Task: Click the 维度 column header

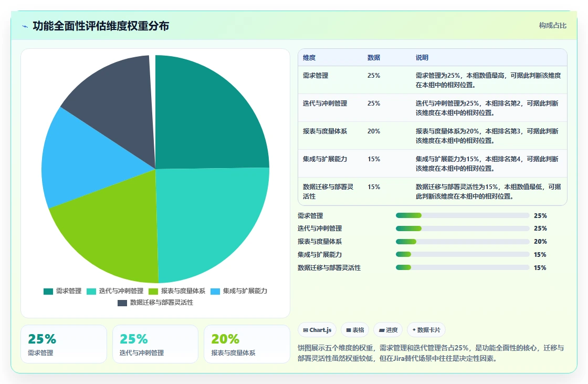Action: (x=309, y=58)
